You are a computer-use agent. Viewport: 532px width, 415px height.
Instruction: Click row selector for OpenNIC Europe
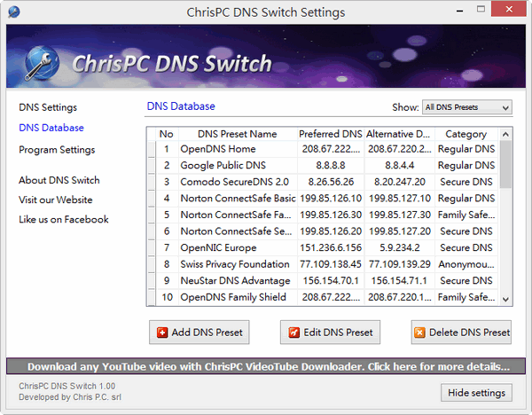click(152, 247)
